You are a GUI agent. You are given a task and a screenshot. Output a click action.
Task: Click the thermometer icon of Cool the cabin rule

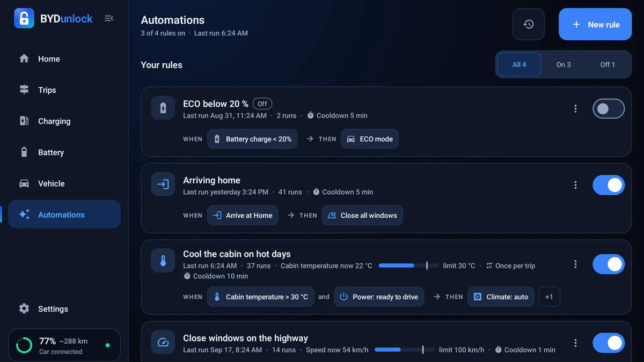[163, 261]
